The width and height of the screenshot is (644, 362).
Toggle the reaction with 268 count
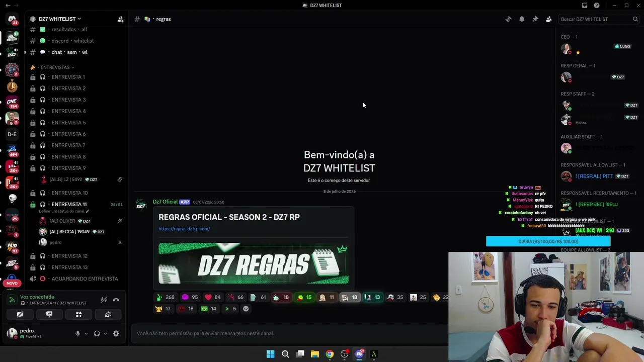point(165,297)
